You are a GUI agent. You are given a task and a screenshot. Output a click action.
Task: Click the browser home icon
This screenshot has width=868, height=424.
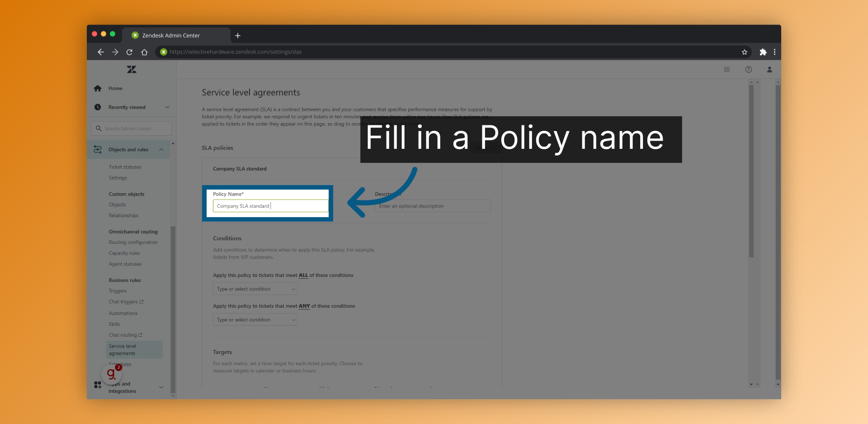144,52
